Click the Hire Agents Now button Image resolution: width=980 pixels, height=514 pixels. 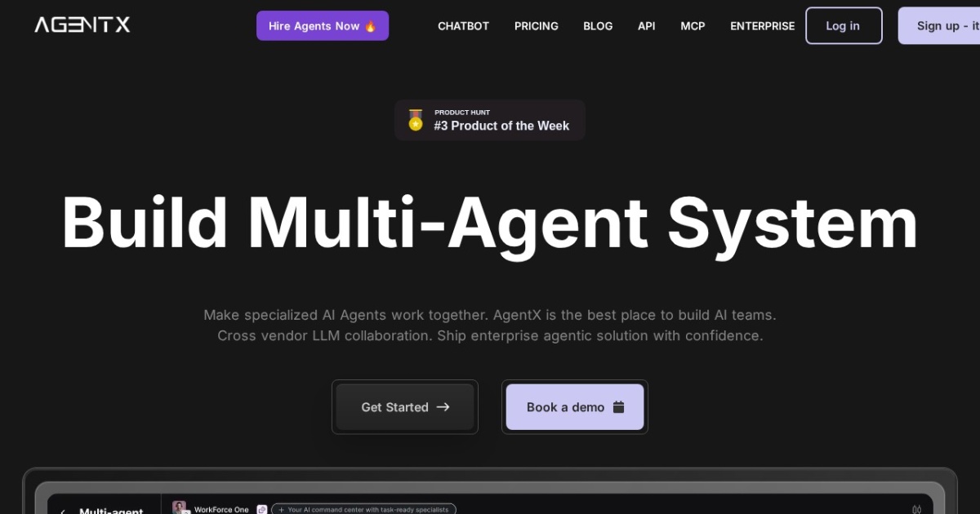tap(323, 25)
